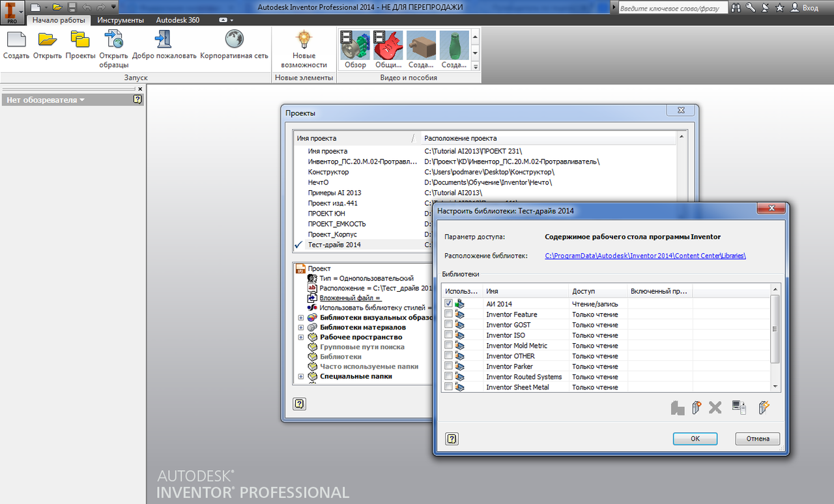Check the Inventor Sheet Metal checkbox
This screenshot has height=504, width=834.
[x=448, y=387]
